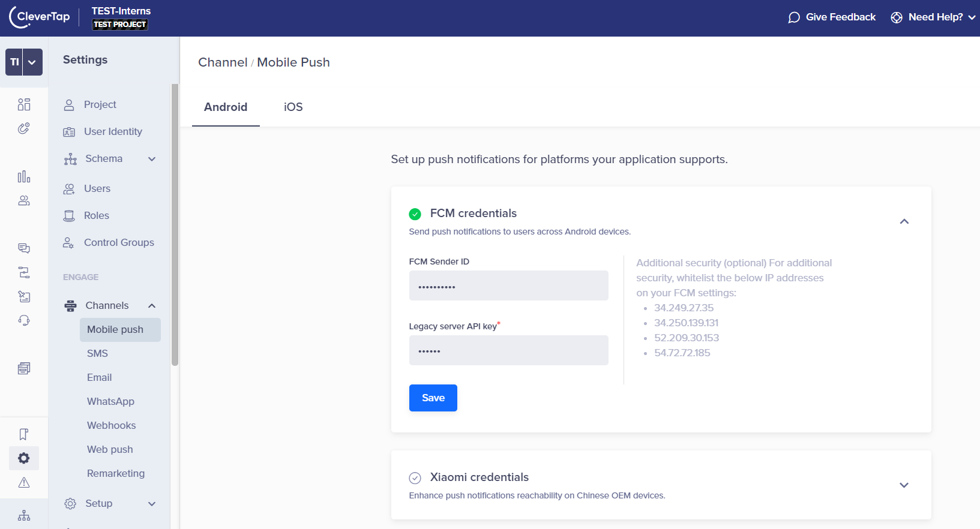Open the bookmark icon in left rail
This screenshot has height=529, width=980.
24,434
